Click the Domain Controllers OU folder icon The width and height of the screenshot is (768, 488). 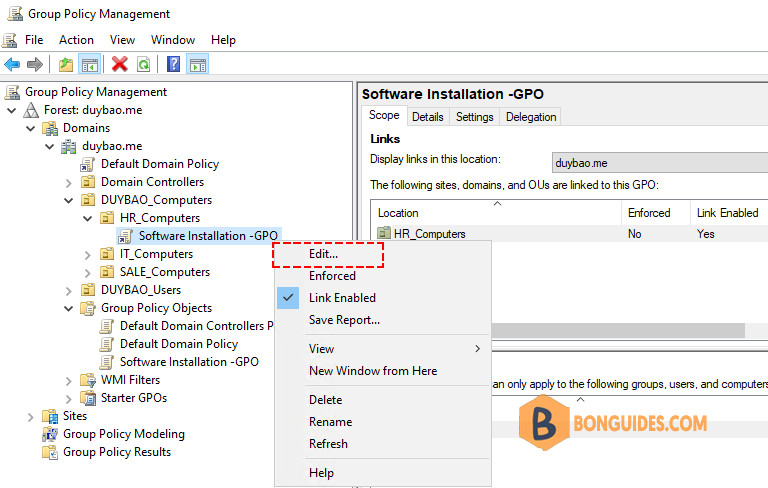click(88, 182)
